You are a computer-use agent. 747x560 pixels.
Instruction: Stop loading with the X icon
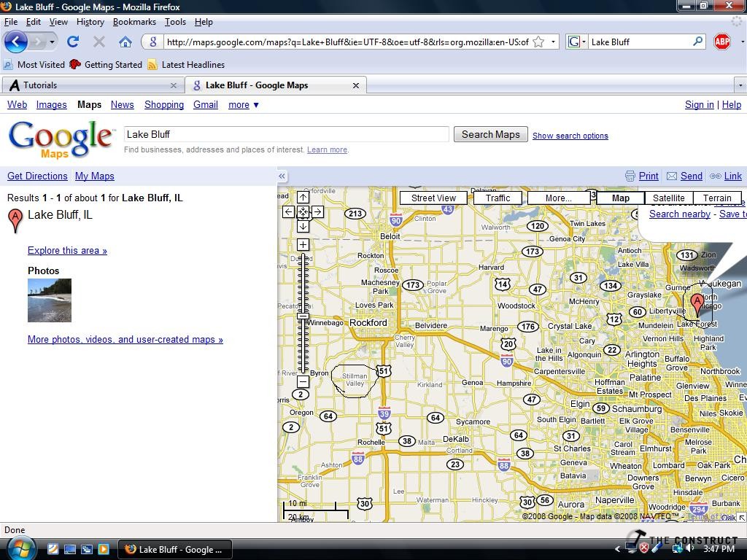[99, 42]
